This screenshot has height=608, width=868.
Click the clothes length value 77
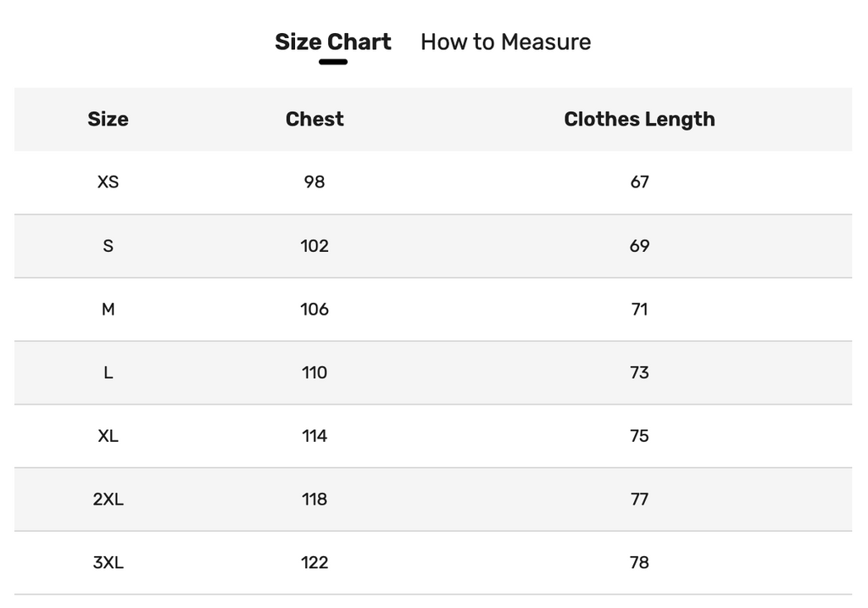click(x=639, y=499)
